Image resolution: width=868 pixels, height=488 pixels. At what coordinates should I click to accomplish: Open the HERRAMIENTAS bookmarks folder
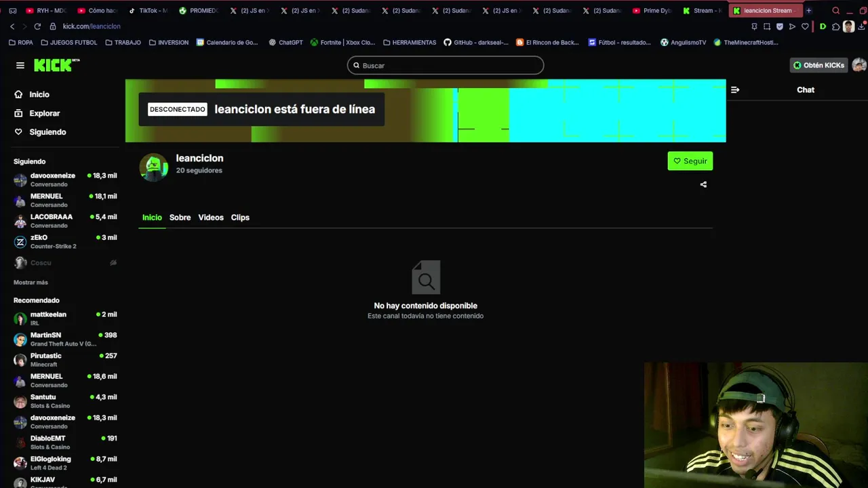tap(410, 42)
